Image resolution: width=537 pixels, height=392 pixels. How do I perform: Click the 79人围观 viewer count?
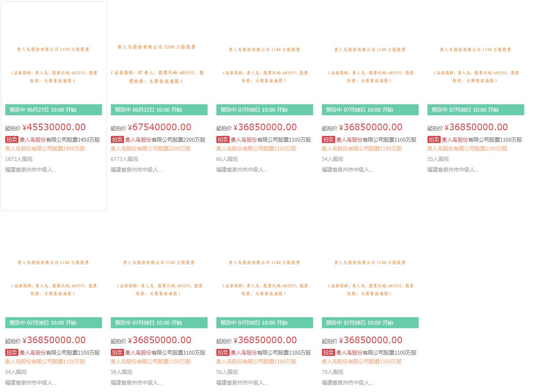coord(332,372)
